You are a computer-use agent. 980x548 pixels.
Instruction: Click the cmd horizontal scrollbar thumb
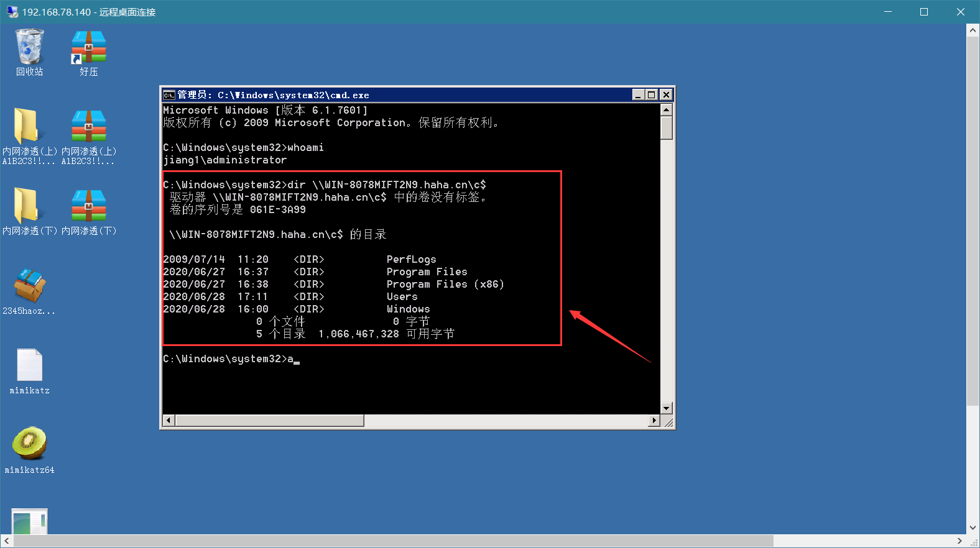[270, 421]
